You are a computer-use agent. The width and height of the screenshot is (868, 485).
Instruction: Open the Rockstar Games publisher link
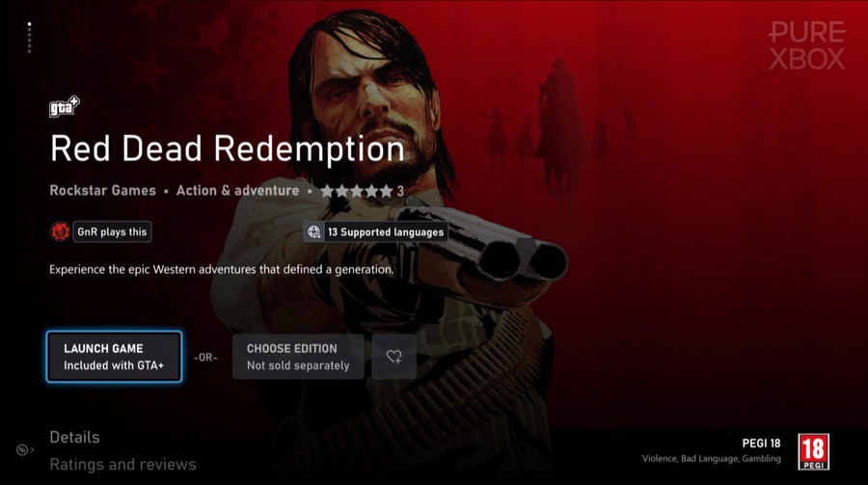tap(103, 191)
